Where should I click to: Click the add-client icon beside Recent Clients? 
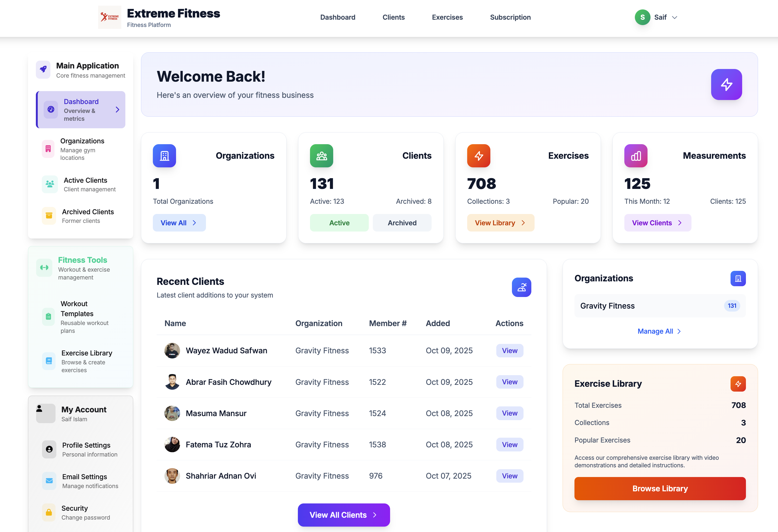tap(521, 287)
